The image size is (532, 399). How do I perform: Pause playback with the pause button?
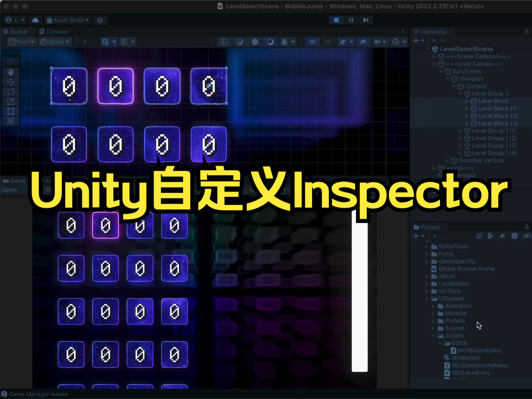coord(351,20)
